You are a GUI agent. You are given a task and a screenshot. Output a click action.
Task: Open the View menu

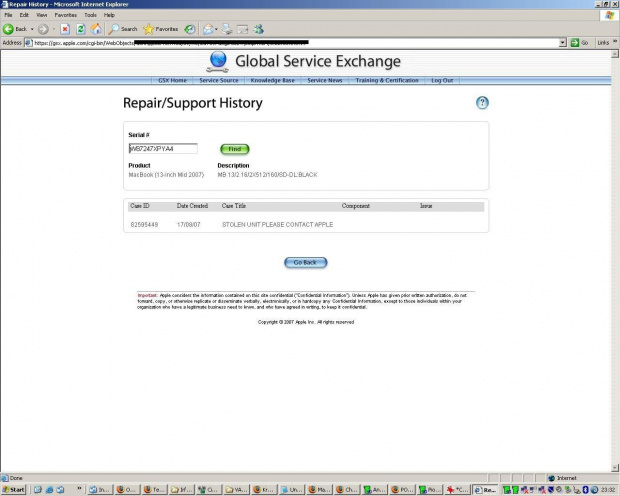pyautogui.click(x=42, y=15)
